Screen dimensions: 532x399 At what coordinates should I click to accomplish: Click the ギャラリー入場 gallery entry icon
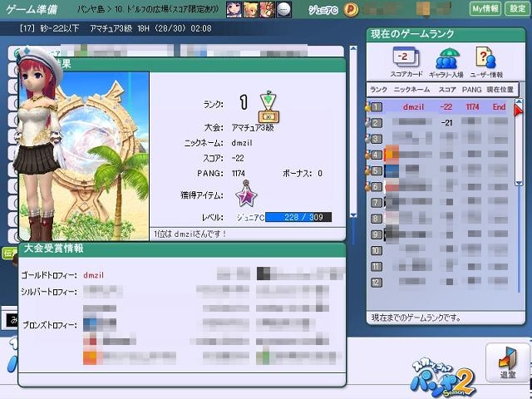point(446,62)
